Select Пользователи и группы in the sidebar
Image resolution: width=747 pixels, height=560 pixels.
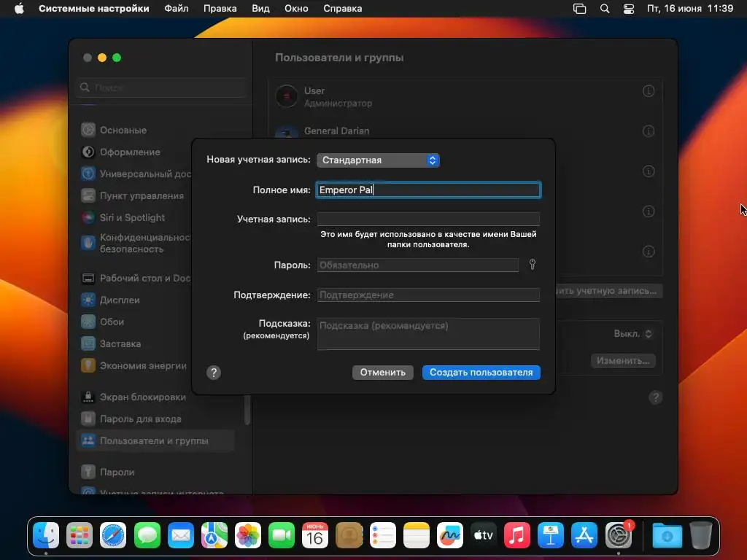[155, 441]
